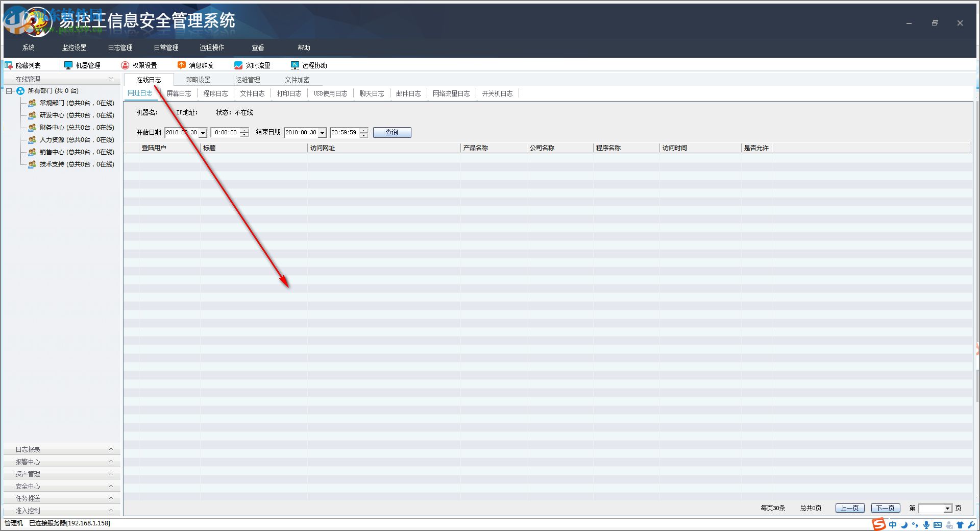Switch to the 程序日志 sub-tab
Screen dimensions: 980x531
point(215,93)
